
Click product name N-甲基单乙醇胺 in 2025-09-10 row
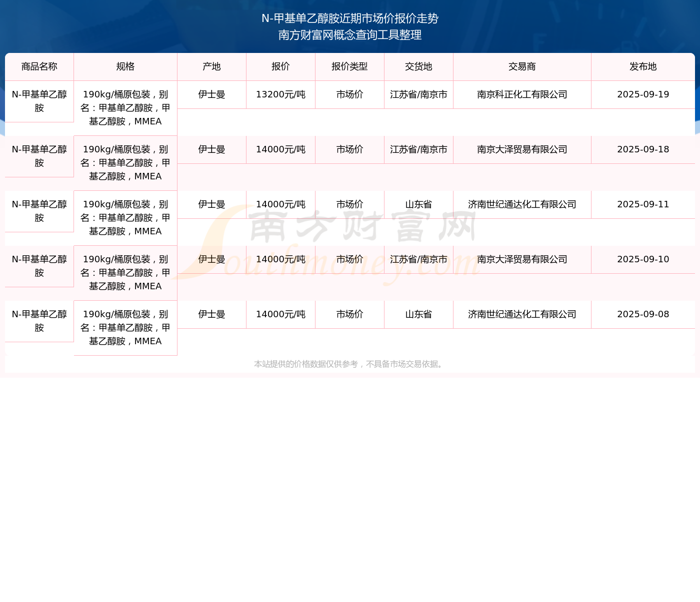click(39, 266)
